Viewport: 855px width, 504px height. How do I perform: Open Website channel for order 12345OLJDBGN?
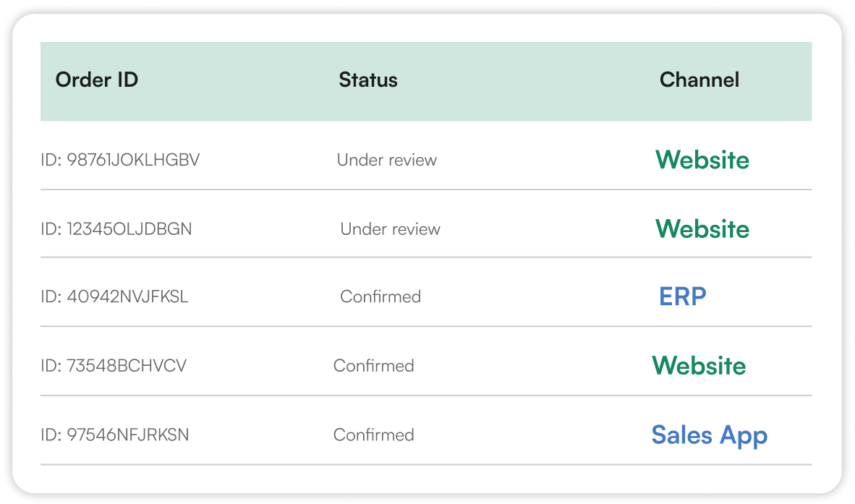pos(702,229)
